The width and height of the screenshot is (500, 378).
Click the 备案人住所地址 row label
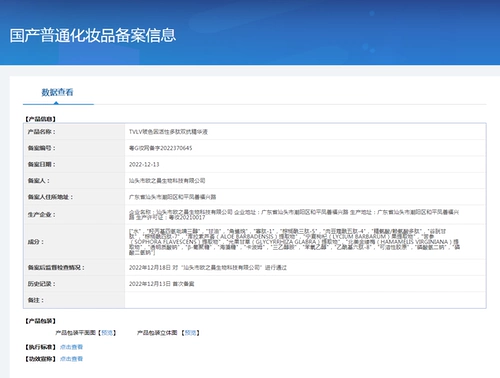(x=50, y=197)
